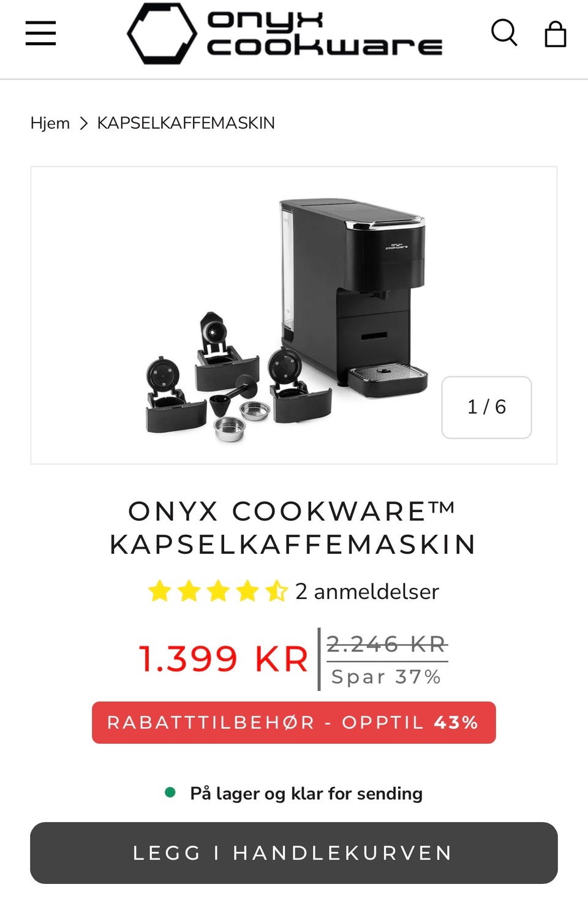This screenshot has width=588, height=898.
Task: Open the 2 anmeldelser reviews link
Action: click(367, 592)
